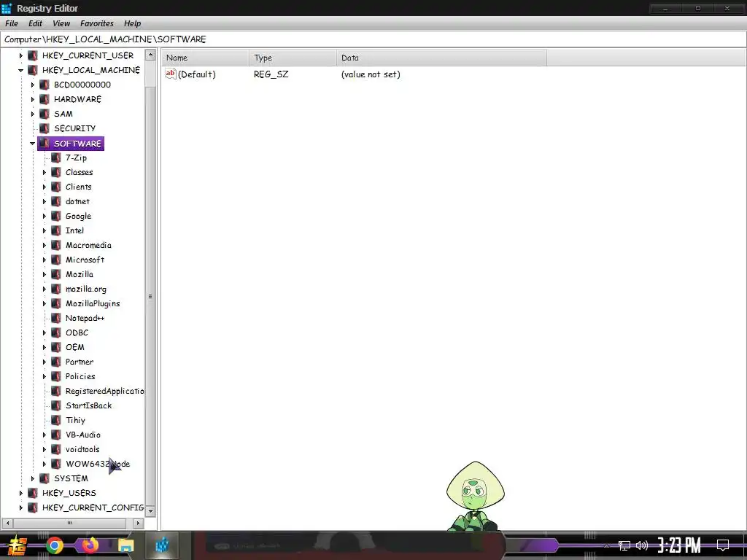Select the RegisteredApplications key
The width and height of the screenshot is (747, 560).
(x=104, y=391)
